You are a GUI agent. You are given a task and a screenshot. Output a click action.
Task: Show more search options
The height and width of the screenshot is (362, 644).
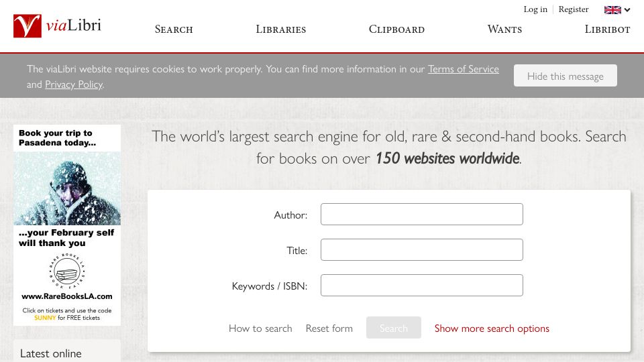(492, 328)
